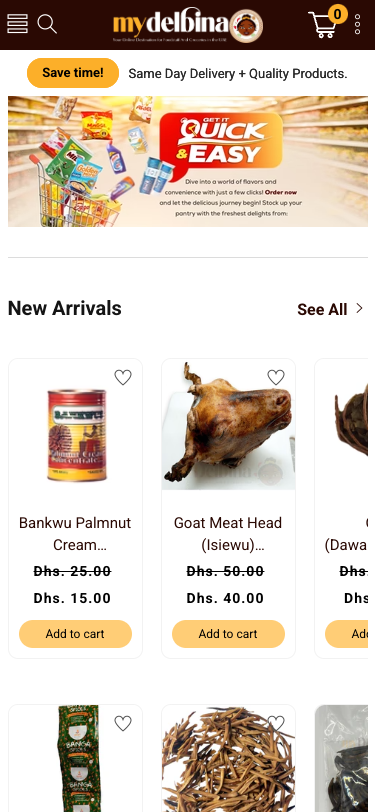This screenshot has width=375, height=812.
Task: Click the cart item count badge
Action: pyautogui.click(x=338, y=14)
